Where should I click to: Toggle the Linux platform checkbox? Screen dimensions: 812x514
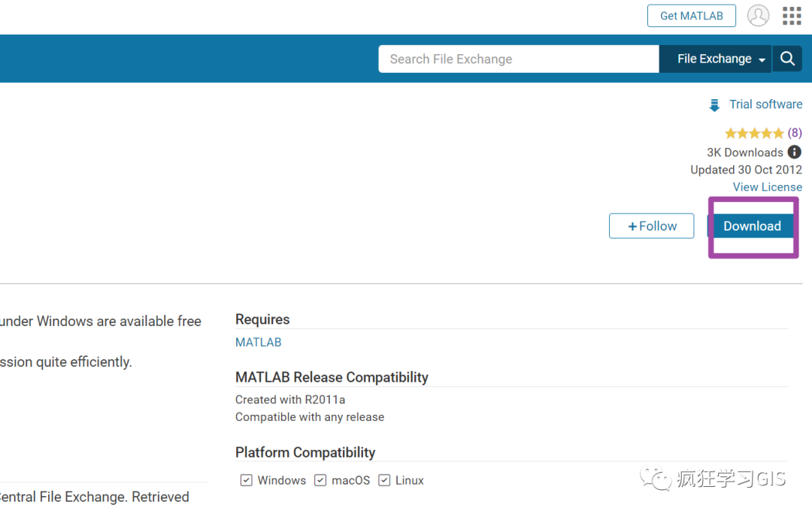point(384,480)
